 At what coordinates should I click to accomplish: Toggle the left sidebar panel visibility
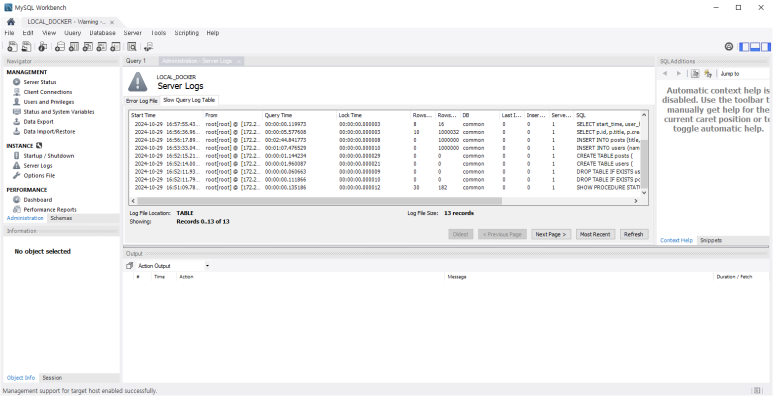click(x=743, y=47)
